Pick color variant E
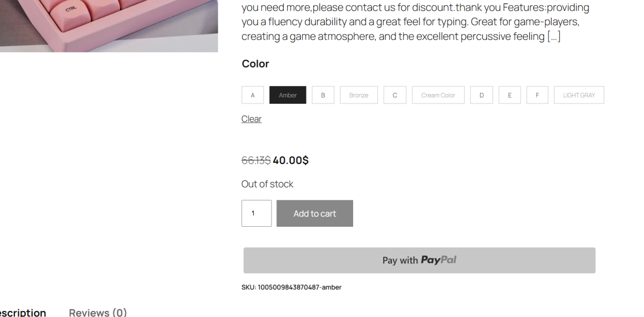644x317 pixels. coord(509,95)
